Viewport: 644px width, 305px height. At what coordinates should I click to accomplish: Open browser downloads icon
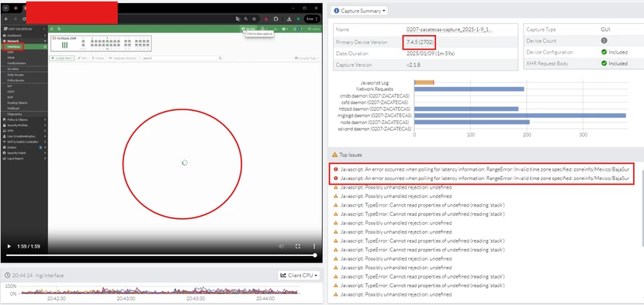(x=289, y=19)
